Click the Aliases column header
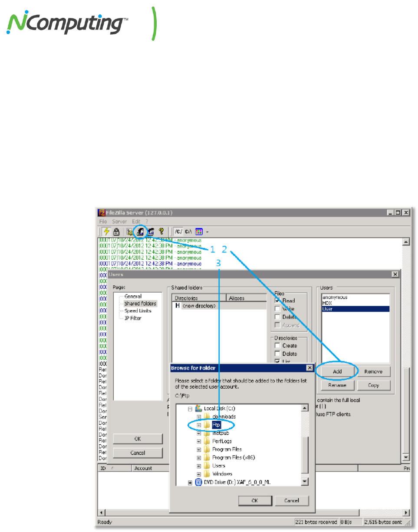 pos(247,298)
